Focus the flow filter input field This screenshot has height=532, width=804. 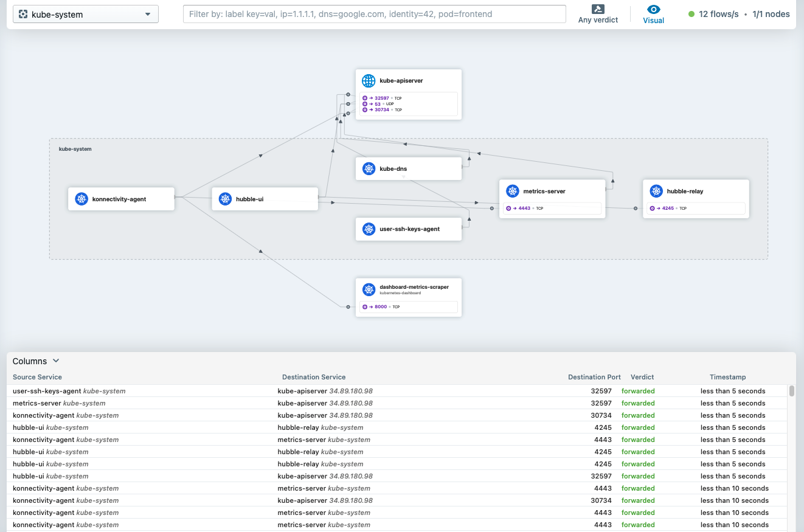click(374, 14)
